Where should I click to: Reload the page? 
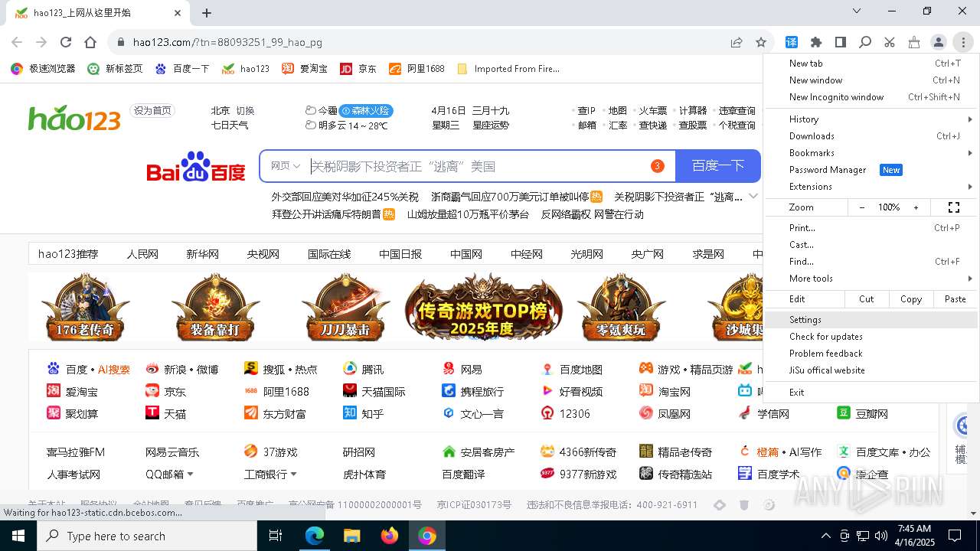click(66, 42)
